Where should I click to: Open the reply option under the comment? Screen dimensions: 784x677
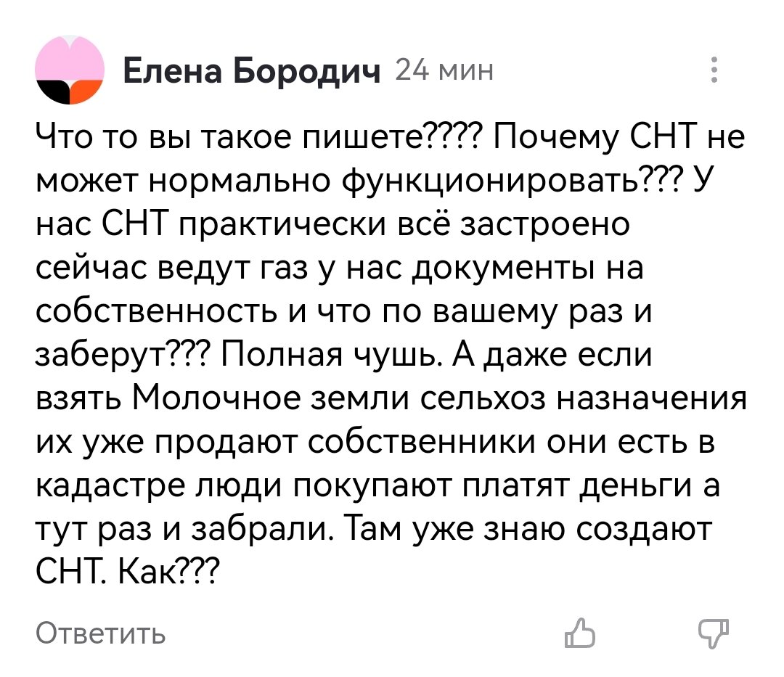coord(101,634)
